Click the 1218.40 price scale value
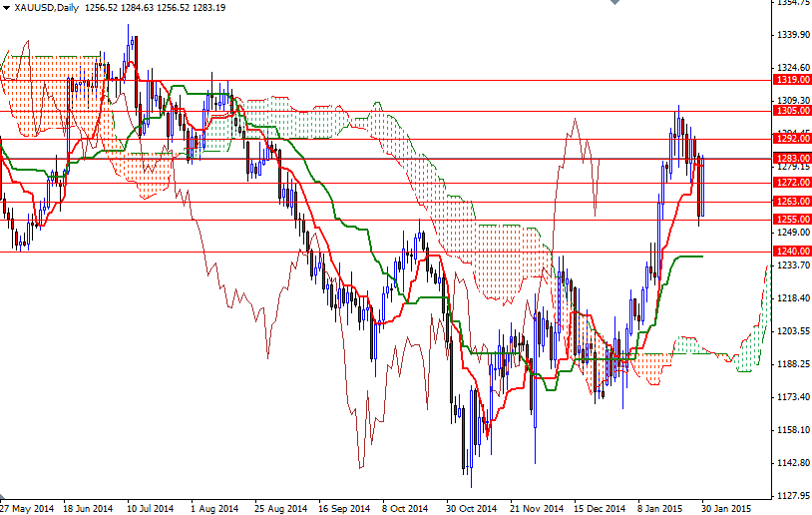This screenshot has width=812, height=515. (x=793, y=297)
